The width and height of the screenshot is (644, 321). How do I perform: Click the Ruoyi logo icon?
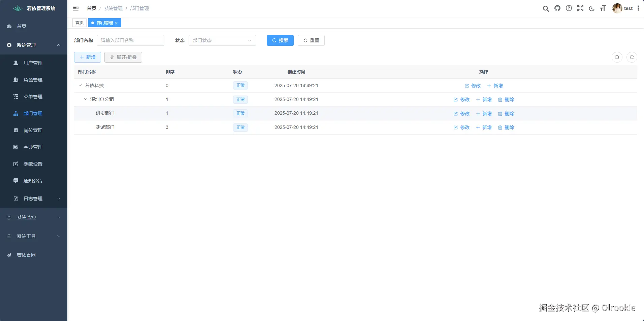[18, 8]
